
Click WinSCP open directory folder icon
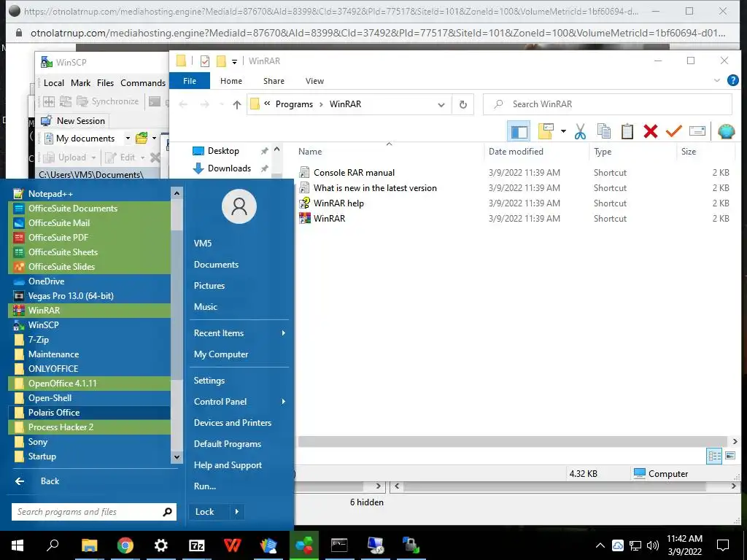coord(142,139)
